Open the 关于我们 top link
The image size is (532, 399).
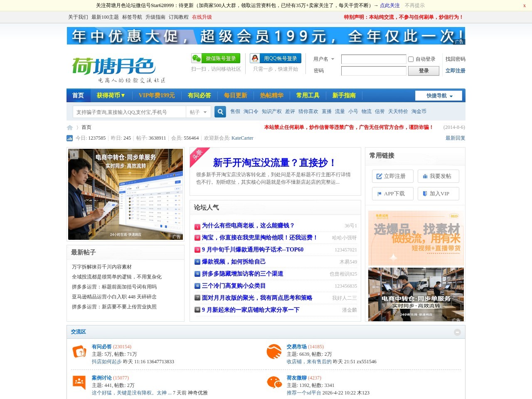click(78, 17)
